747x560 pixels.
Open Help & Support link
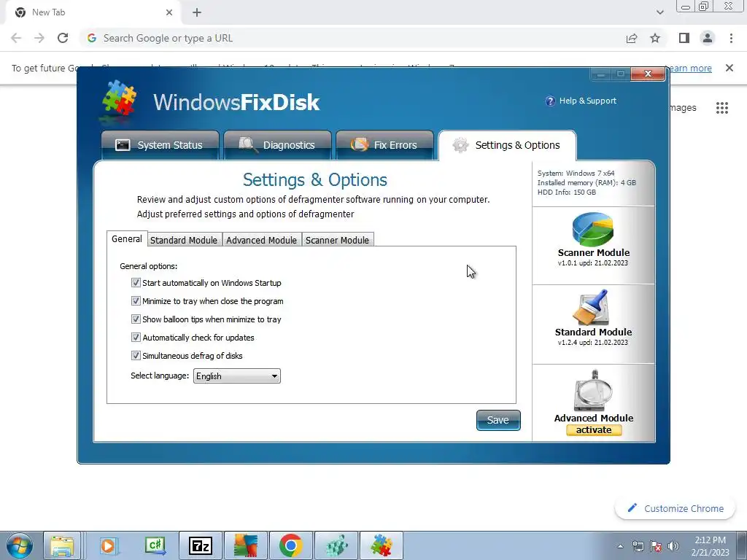coord(587,101)
